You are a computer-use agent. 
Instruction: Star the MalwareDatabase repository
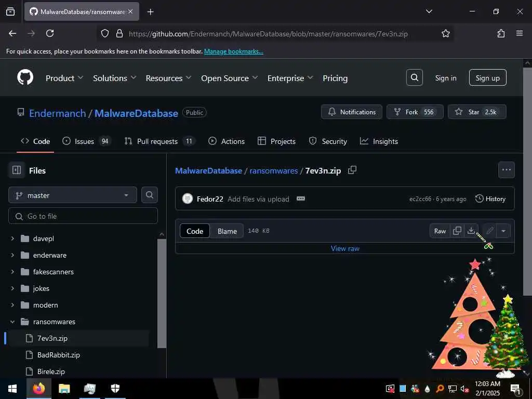[477, 112]
